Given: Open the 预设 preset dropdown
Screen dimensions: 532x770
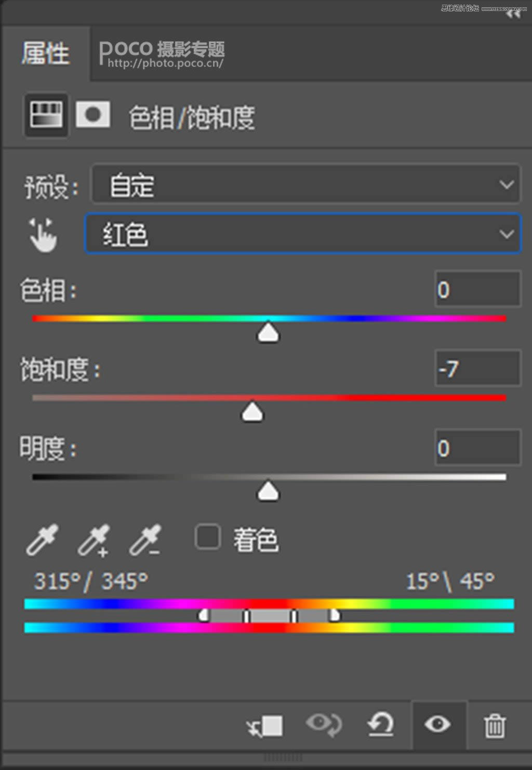Looking at the screenshot, I should (x=305, y=185).
